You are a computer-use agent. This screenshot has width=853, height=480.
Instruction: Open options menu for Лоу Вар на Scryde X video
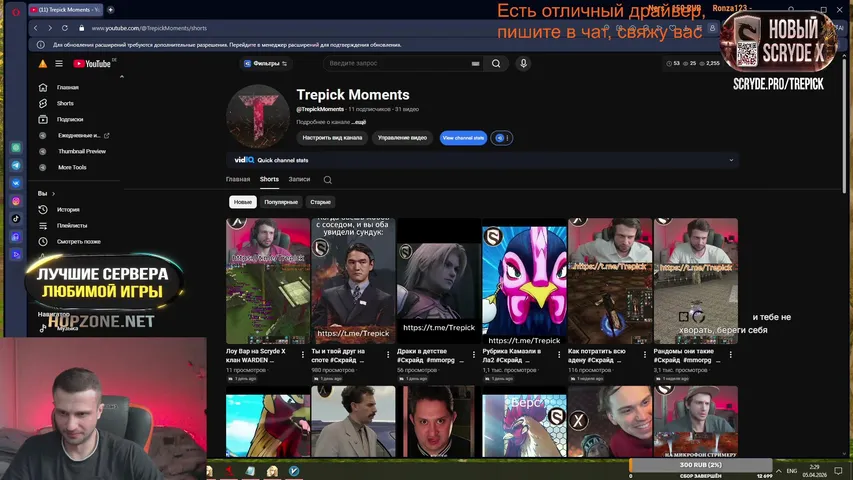point(303,354)
